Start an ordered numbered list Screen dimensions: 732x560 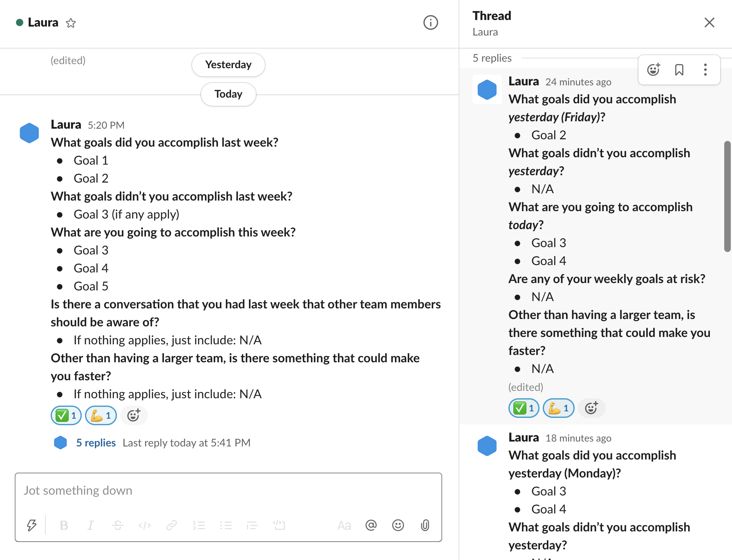(199, 525)
